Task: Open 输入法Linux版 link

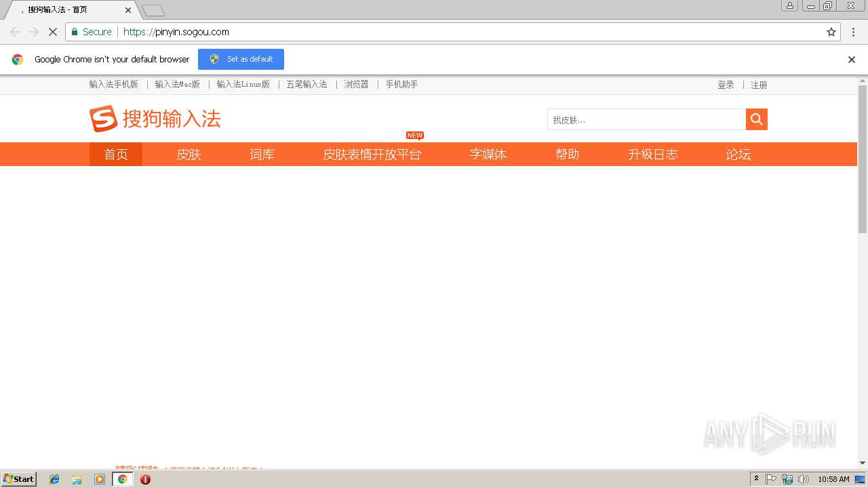Action: (x=243, y=85)
